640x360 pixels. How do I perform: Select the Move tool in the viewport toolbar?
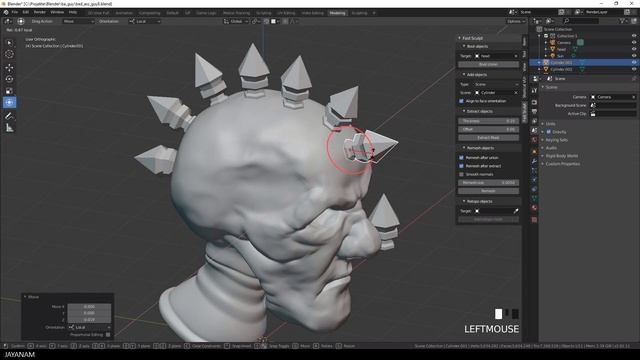9,67
